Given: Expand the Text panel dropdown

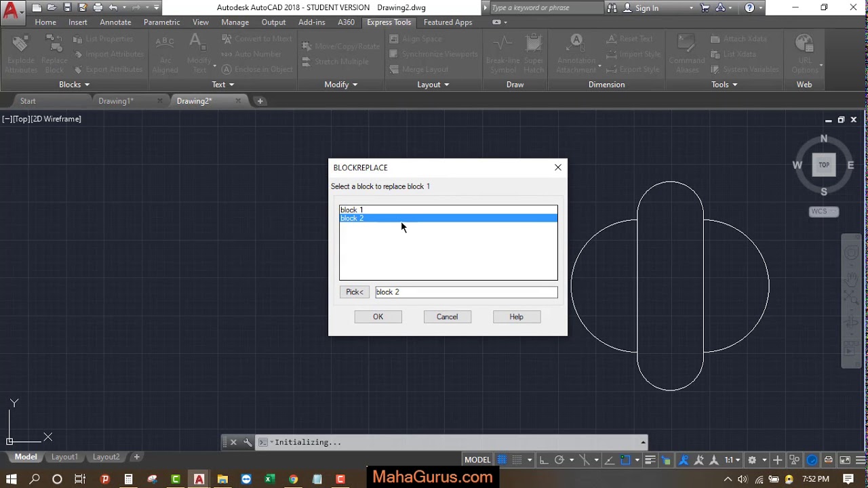Looking at the screenshot, I should tap(222, 85).
